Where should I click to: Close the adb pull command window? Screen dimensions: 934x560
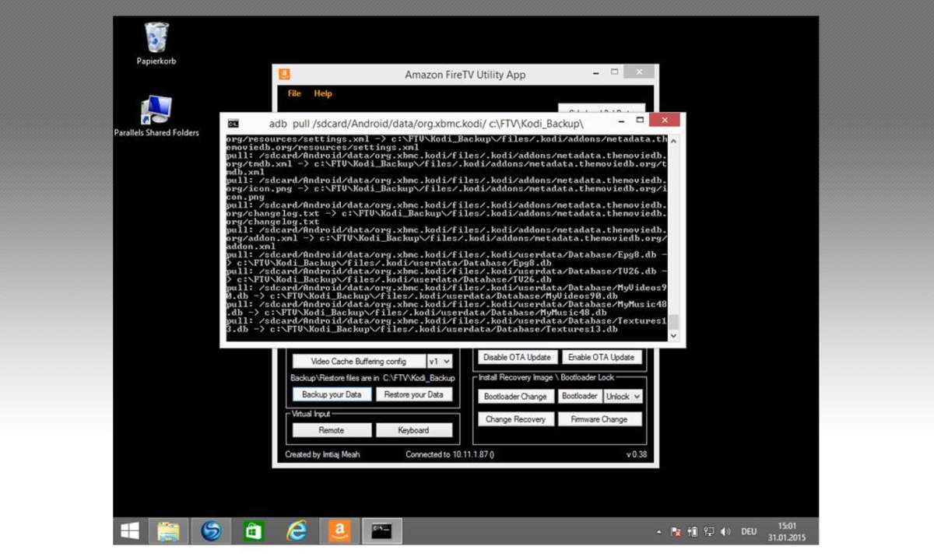[665, 121]
